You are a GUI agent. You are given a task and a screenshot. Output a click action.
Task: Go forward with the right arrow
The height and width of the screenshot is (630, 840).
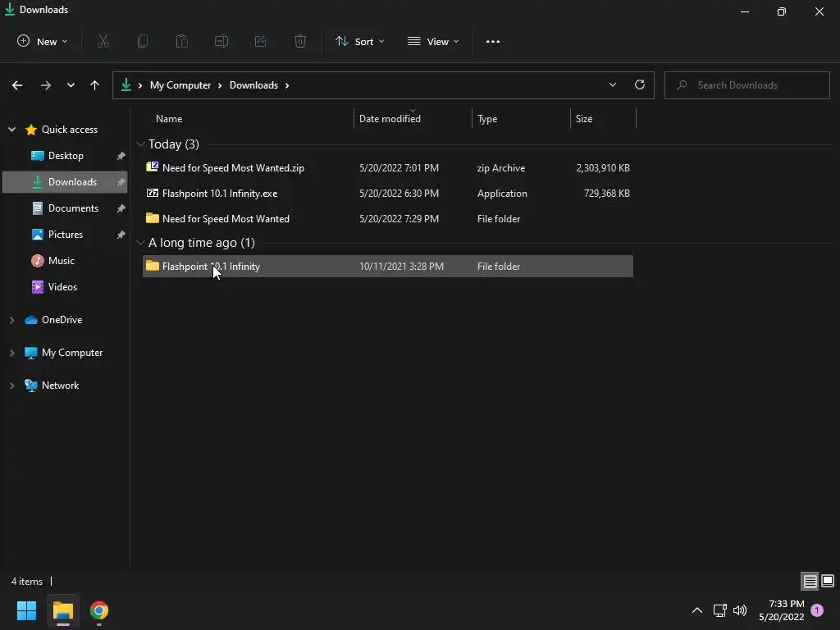pos(46,85)
